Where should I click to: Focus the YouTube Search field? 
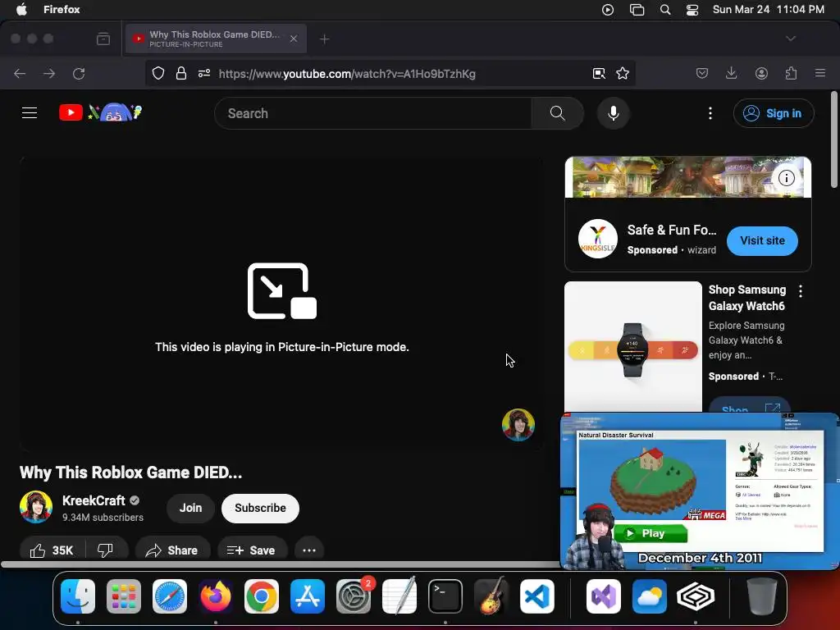point(373,113)
